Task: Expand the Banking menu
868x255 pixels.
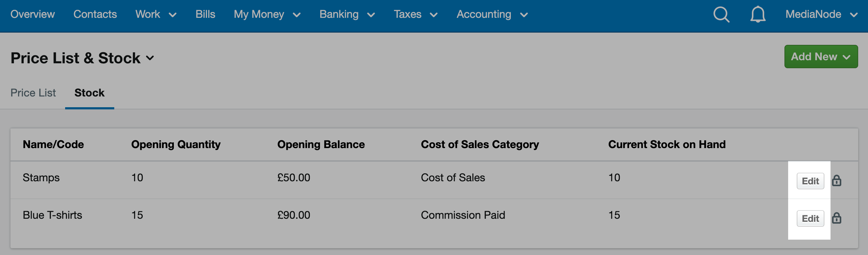Action: [347, 14]
